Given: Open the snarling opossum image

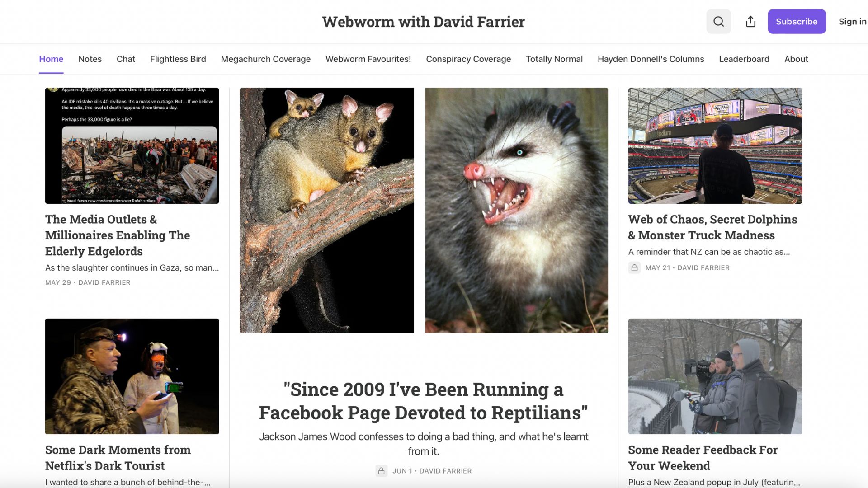Looking at the screenshot, I should click(516, 210).
